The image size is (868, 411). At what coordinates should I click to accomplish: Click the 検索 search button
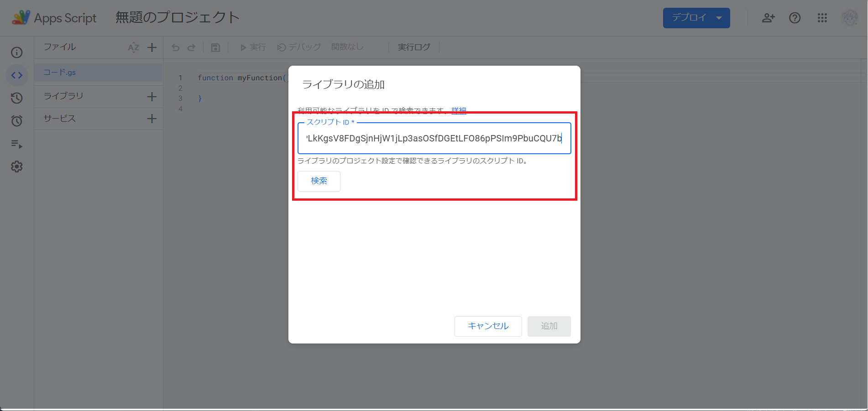[x=319, y=181]
